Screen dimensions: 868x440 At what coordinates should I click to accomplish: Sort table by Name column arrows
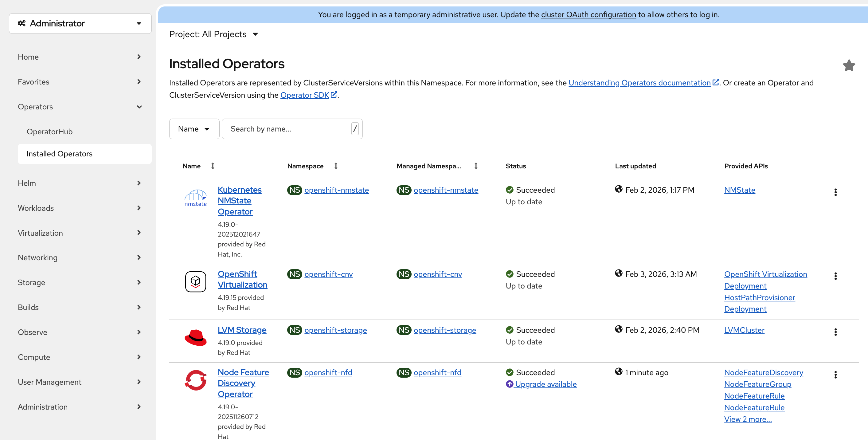(213, 166)
